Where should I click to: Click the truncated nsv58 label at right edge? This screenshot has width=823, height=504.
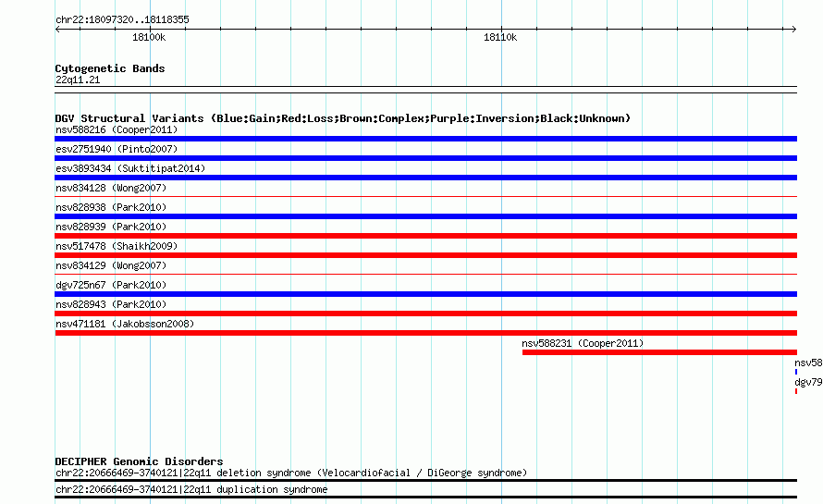[x=808, y=363]
